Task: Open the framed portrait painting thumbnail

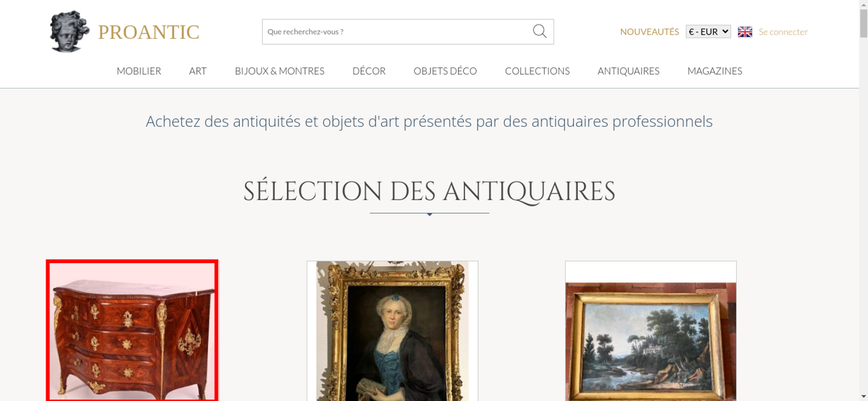Action: pyautogui.click(x=392, y=331)
